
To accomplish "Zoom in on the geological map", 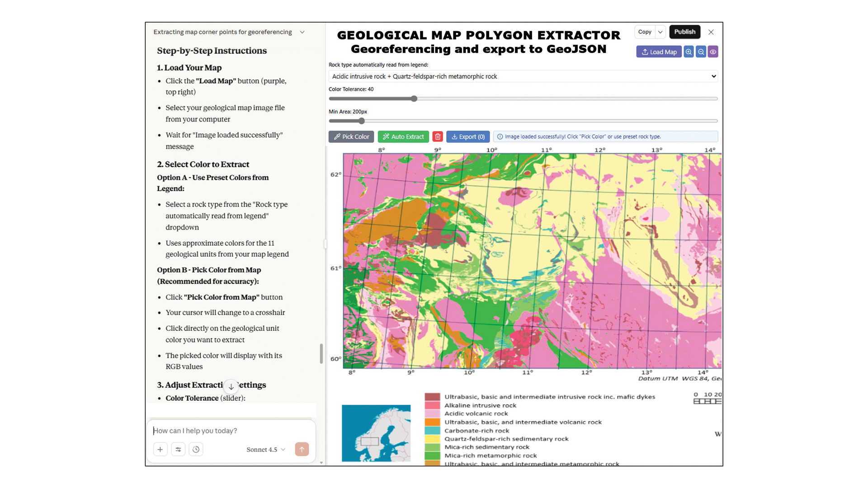I will point(689,52).
